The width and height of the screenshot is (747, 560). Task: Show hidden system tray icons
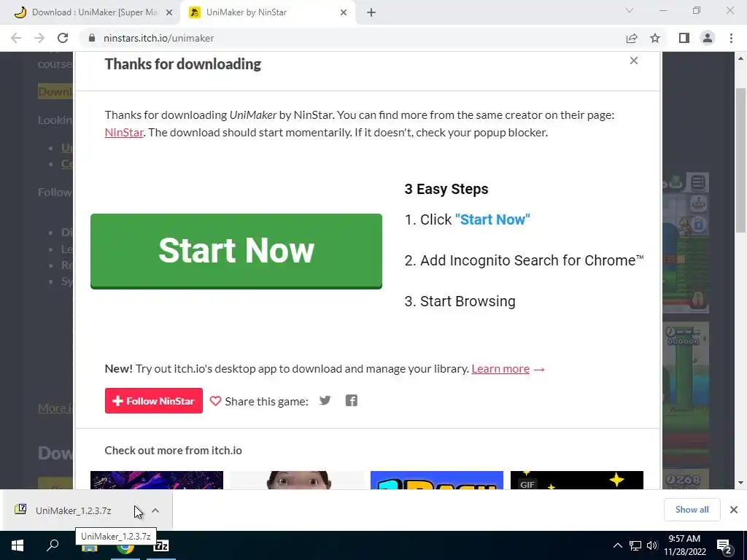(x=617, y=545)
